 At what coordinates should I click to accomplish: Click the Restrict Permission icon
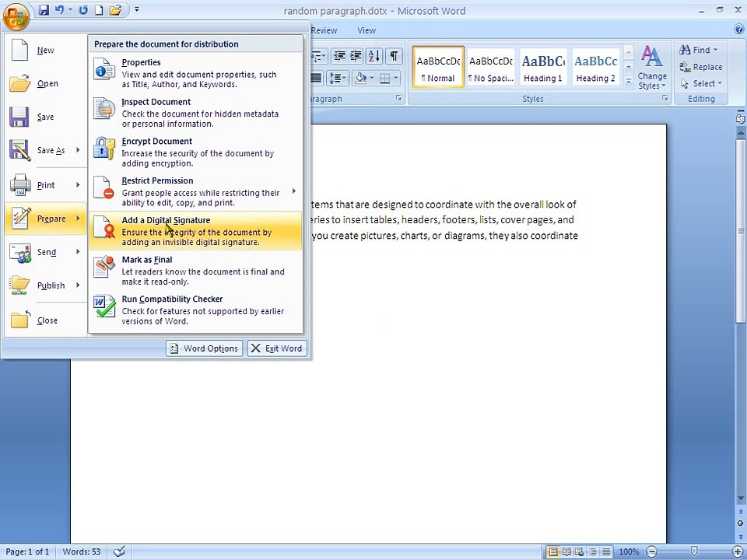[104, 187]
